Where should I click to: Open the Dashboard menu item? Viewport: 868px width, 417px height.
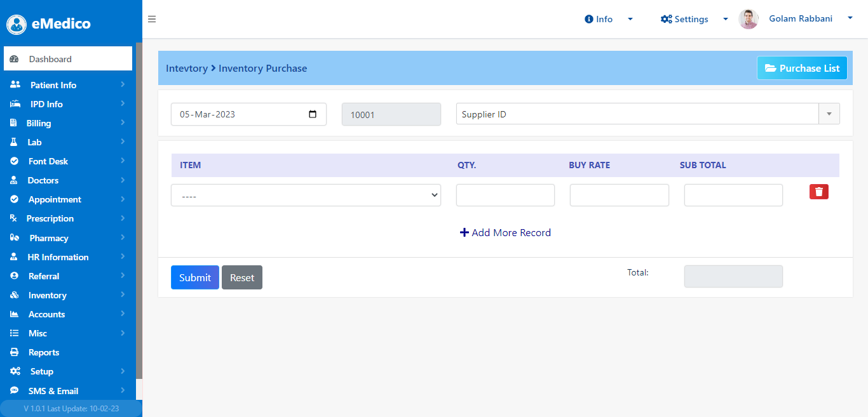click(68, 58)
